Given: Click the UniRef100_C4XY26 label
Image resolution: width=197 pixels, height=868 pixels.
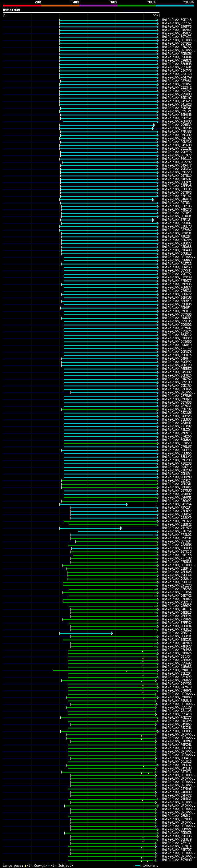Looking at the screenshot, I should click(x=177, y=416).
